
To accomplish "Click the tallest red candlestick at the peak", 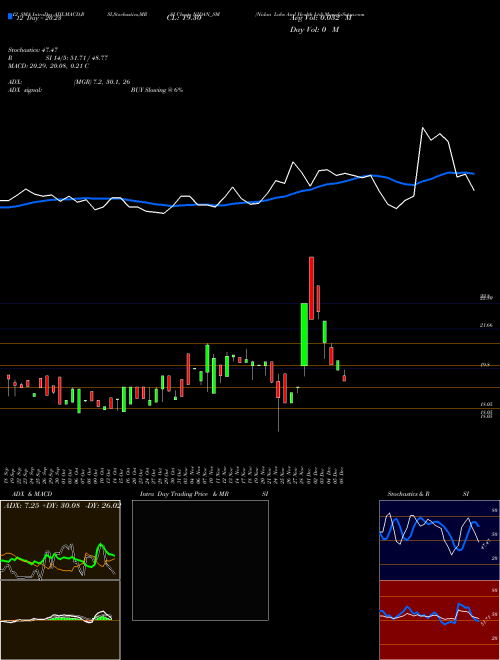I will (x=311, y=288).
